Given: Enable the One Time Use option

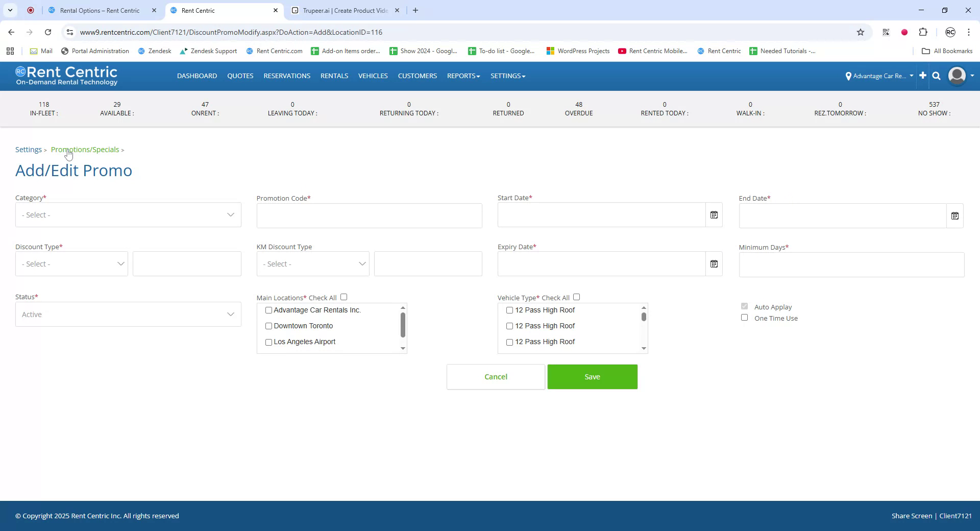Looking at the screenshot, I should (x=745, y=317).
